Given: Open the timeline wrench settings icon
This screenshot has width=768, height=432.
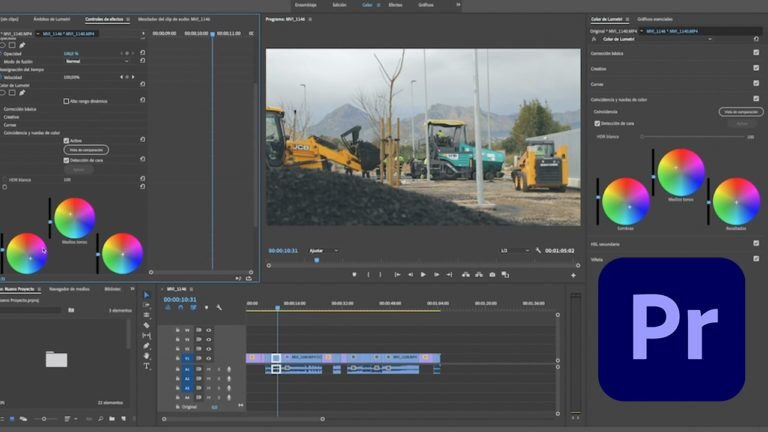Looking at the screenshot, I should [x=219, y=308].
